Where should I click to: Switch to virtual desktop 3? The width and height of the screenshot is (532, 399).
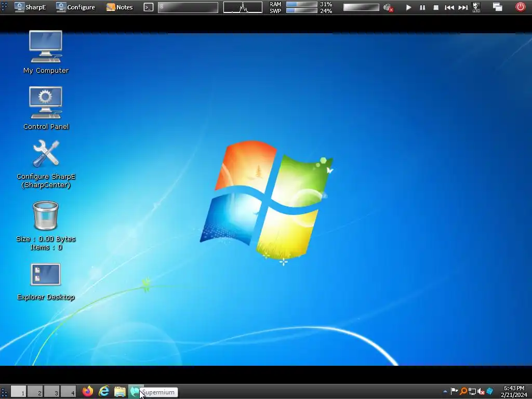pos(51,392)
